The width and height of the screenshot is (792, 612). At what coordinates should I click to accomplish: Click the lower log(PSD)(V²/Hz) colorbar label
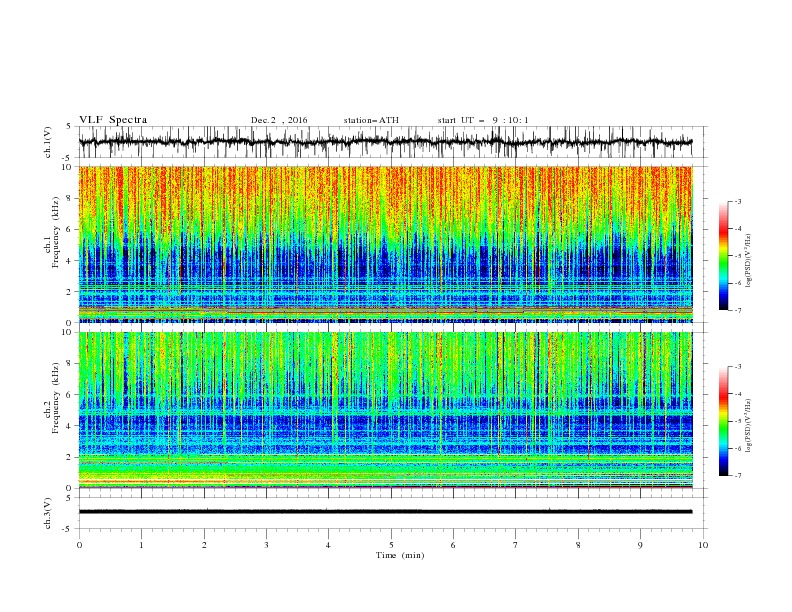click(749, 425)
